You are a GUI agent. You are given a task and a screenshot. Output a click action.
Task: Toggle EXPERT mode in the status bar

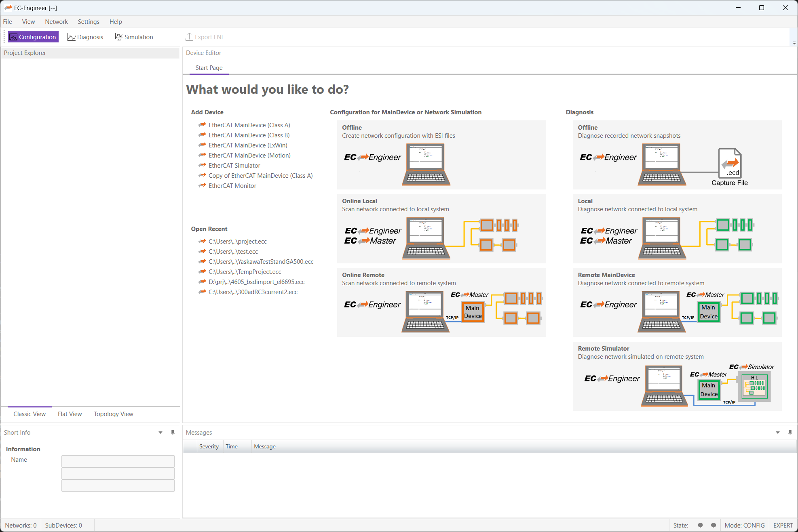coord(783,525)
